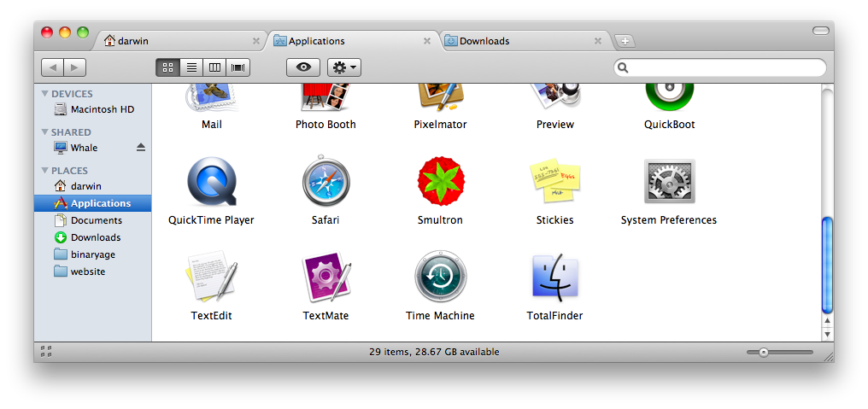Collapse the DEVICES sidebar section
The width and height of the screenshot is (868, 409).
(45, 94)
